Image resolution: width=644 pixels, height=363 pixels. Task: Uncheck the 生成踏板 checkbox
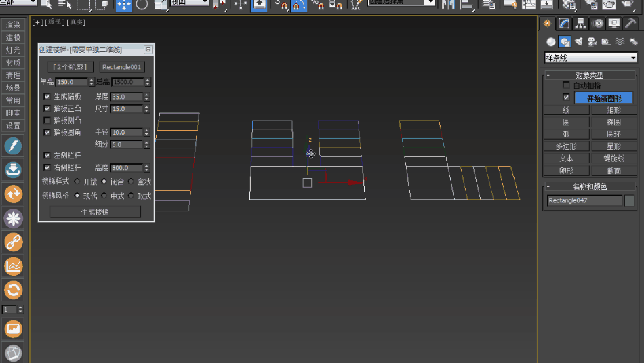pos(47,97)
